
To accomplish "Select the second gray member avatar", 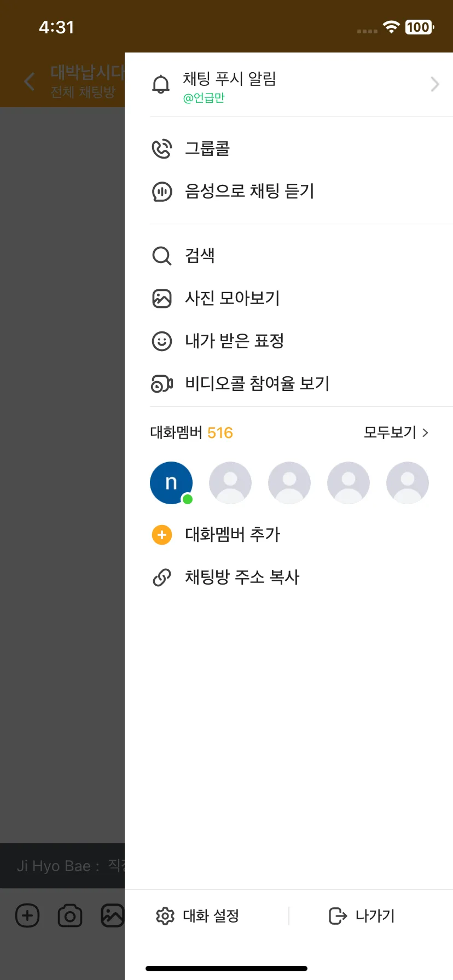I will pyautogui.click(x=289, y=483).
